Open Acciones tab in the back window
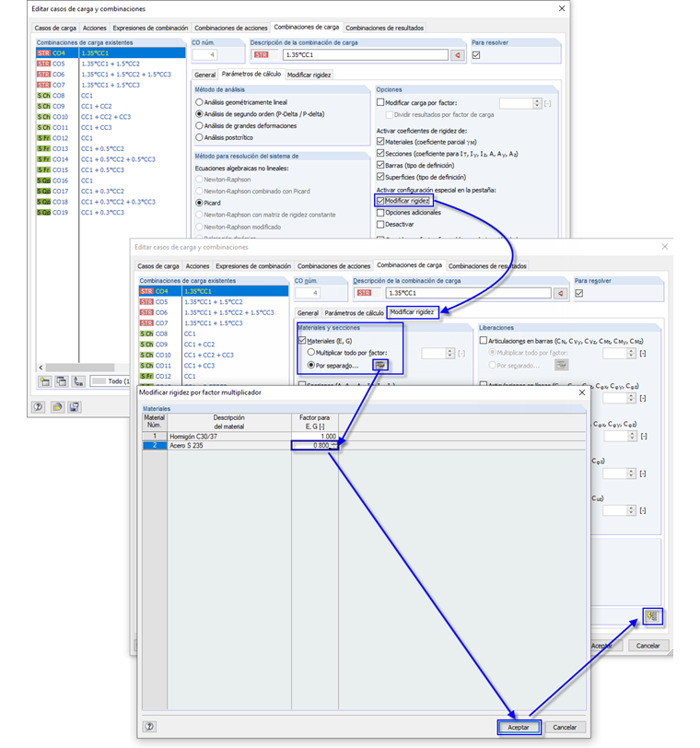 (95, 28)
